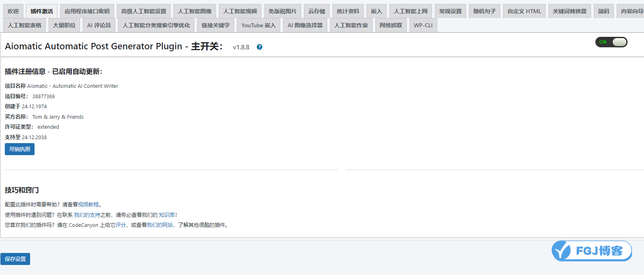Click the 评分 link for CodeCanyon
Screen dimensions: 644x275
pyautogui.click(x=120, y=225)
